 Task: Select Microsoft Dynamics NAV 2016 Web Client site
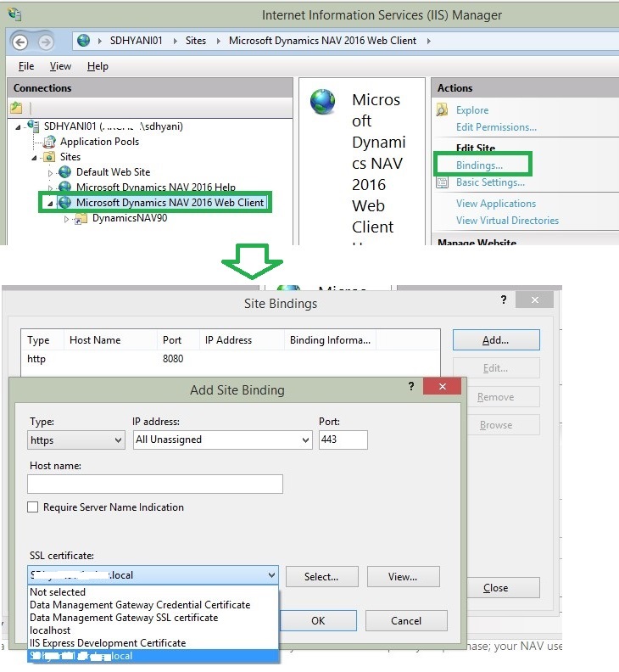click(x=170, y=203)
